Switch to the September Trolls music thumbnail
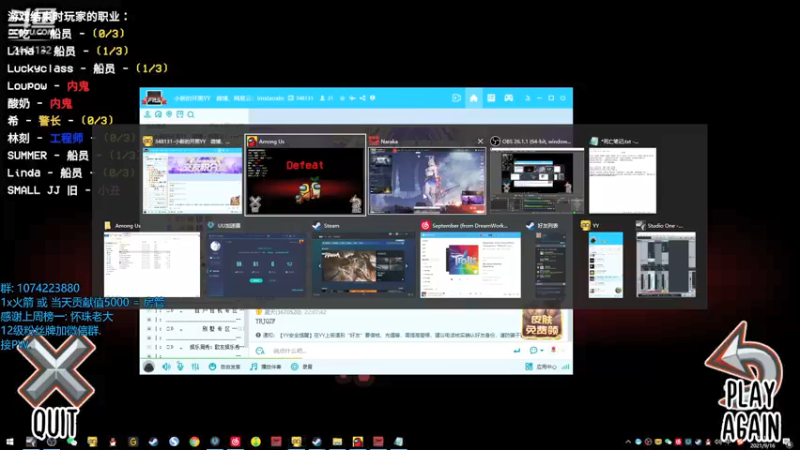800x450 pixels. point(470,264)
